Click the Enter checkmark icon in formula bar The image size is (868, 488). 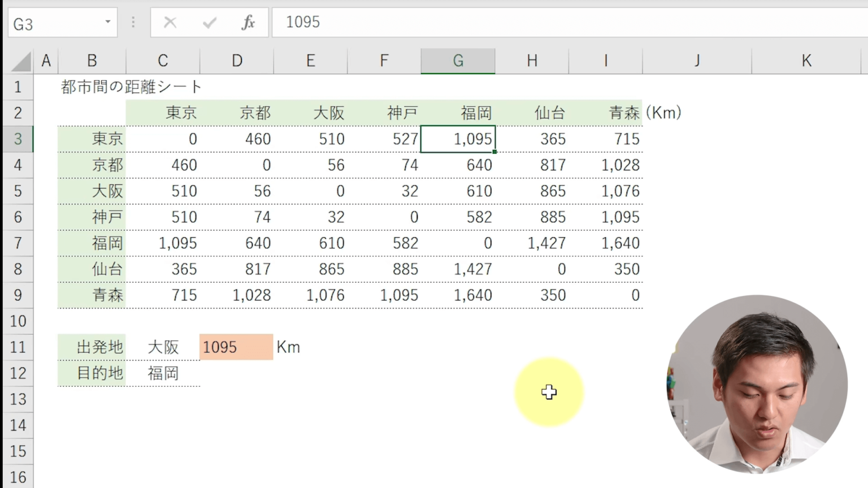[x=209, y=23]
